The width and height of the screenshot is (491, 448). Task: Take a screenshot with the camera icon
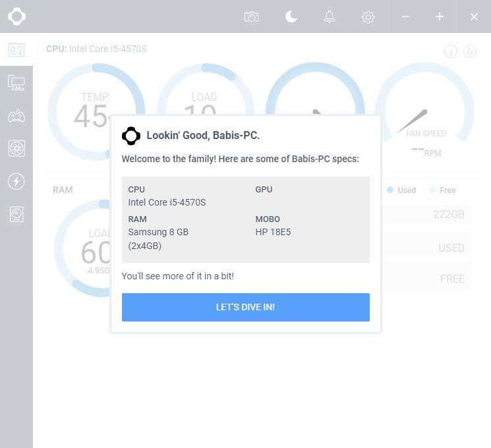(252, 16)
